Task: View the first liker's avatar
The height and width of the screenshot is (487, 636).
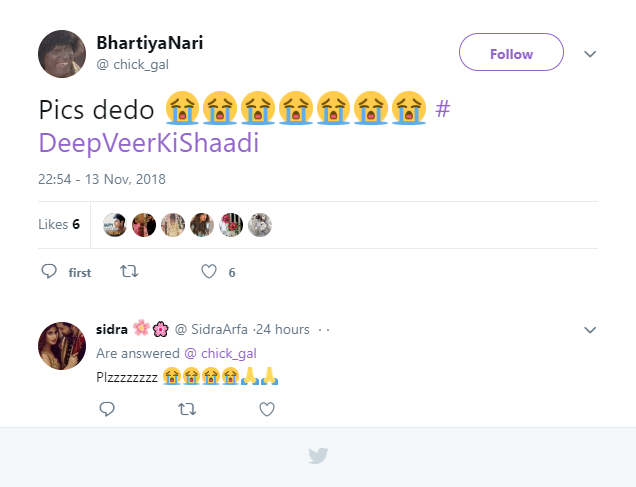Action: click(115, 224)
